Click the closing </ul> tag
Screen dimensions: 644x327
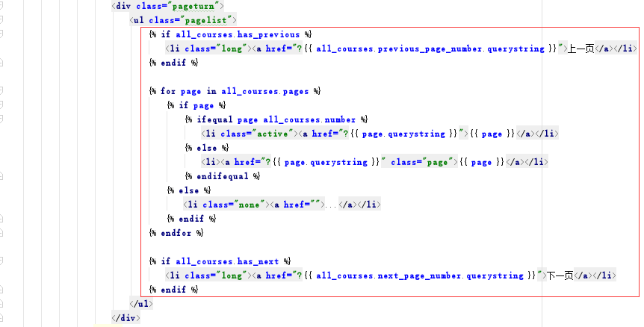coord(141,304)
